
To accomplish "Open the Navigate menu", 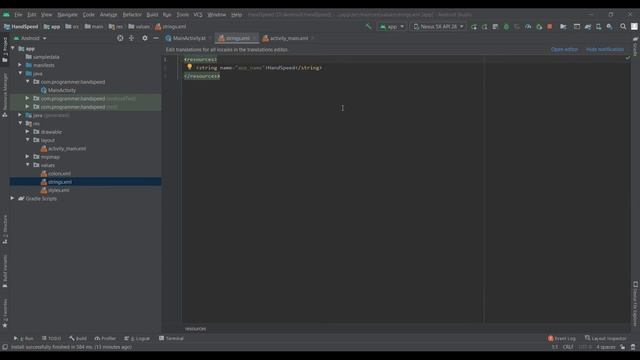I will click(67, 15).
